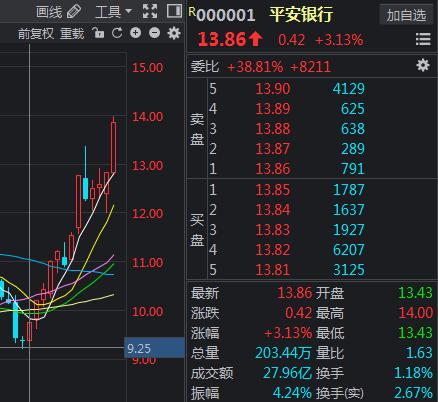Select buy level 1 price 13.85
Viewport: 438px width, 402px height.
pos(273,190)
